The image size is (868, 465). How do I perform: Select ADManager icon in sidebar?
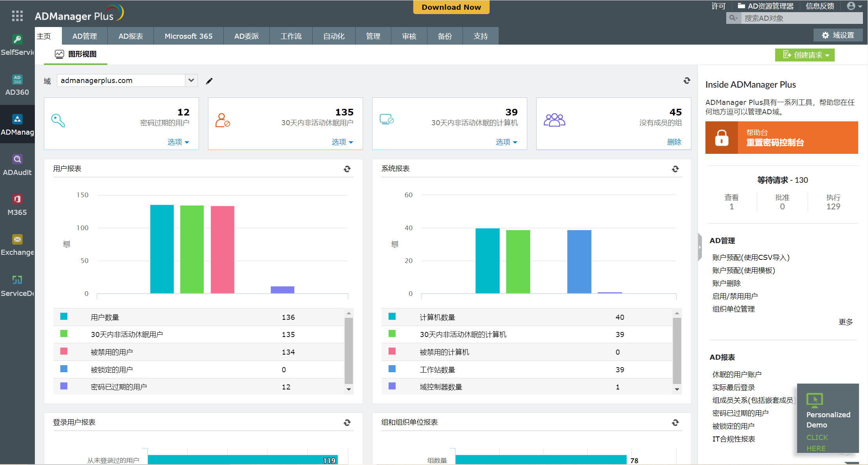click(17, 119)
